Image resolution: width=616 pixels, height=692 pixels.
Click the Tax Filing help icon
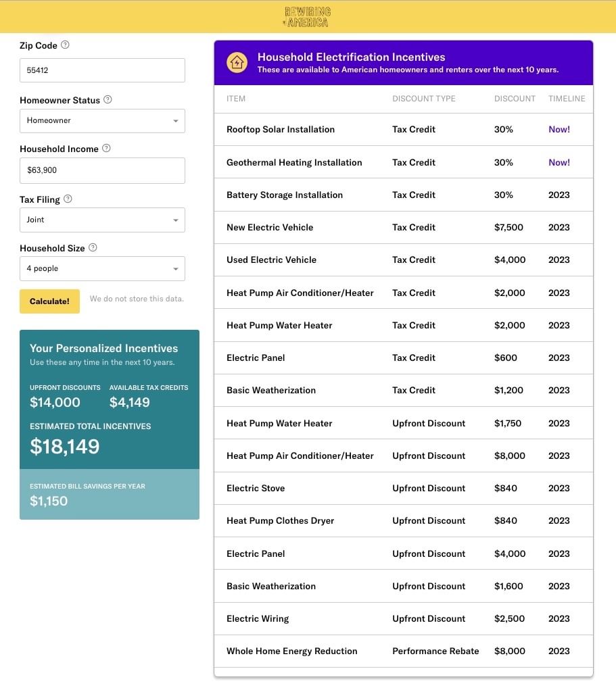point(68,199)
